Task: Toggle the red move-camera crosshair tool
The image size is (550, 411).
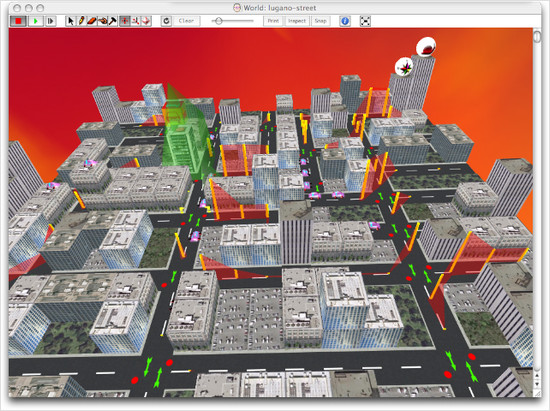Action: point(124,21)
